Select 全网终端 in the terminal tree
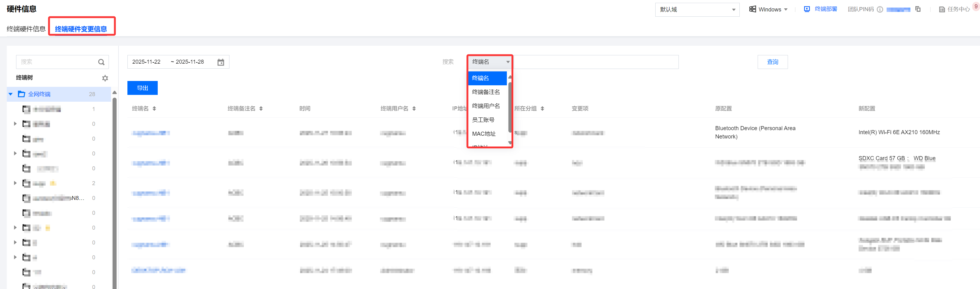This screenshot has width=980, height=289. tap(39, 94)
